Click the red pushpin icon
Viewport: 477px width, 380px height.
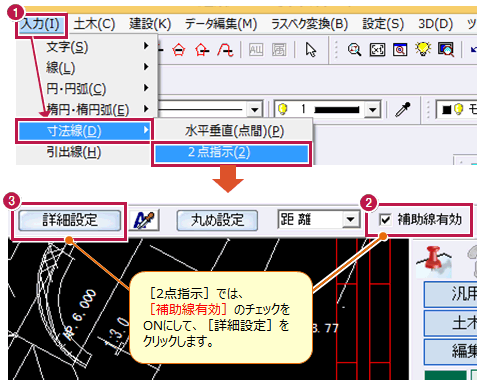pyautogui.click(x=433, y=259)
